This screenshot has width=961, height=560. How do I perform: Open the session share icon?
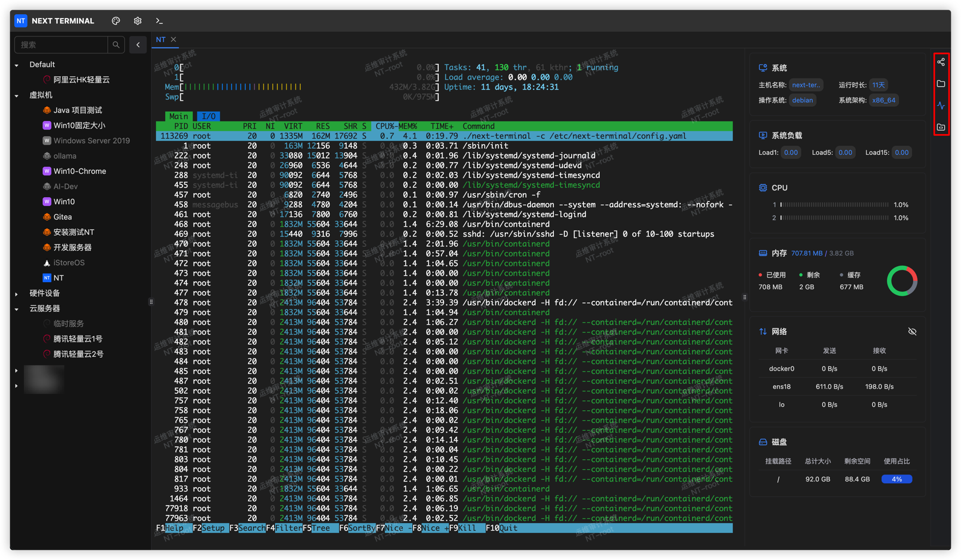941,62
